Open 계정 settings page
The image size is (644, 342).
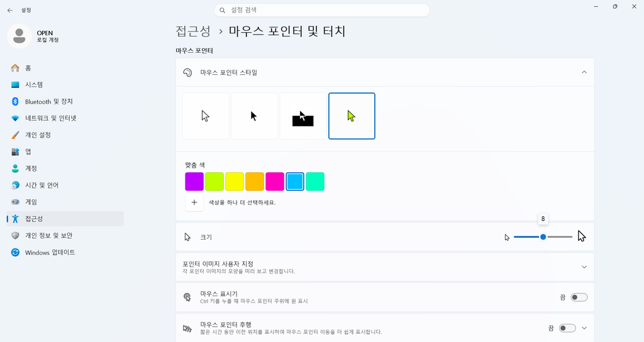[x=65, y=168]
